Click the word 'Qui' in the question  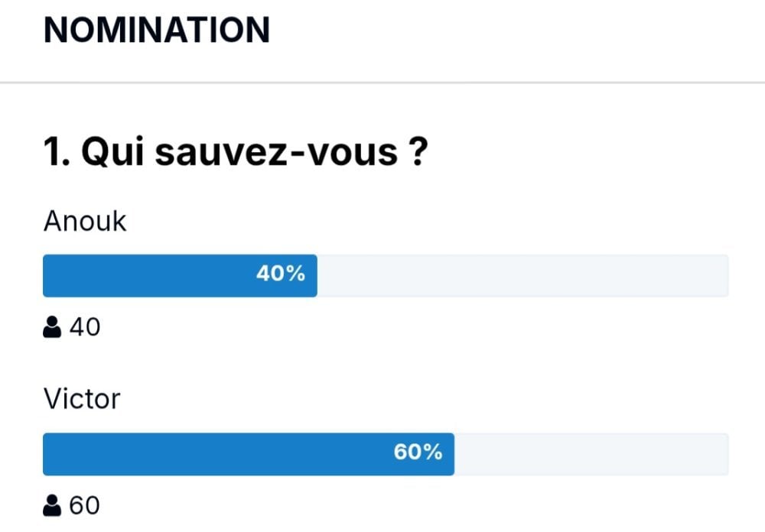(x=112, y=151)
